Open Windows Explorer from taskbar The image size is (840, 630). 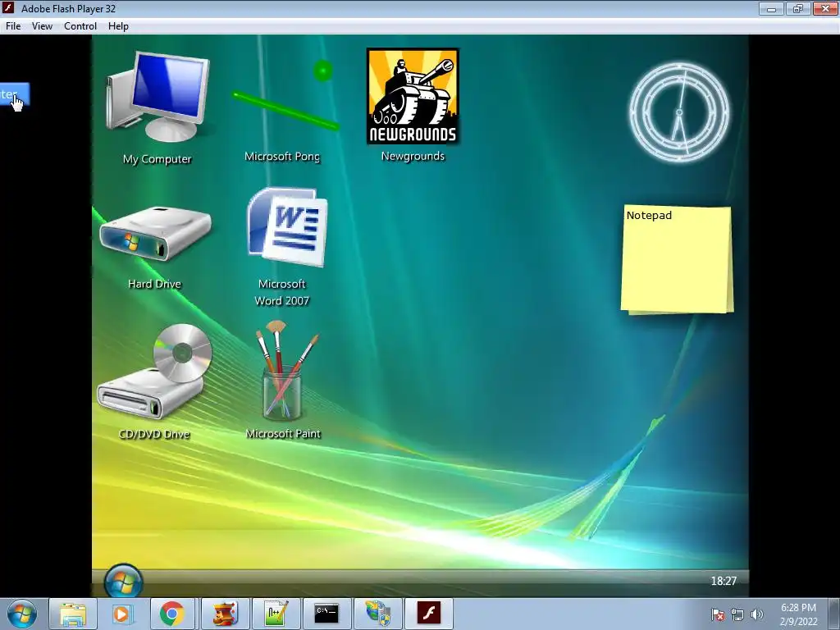pos(73,614)
